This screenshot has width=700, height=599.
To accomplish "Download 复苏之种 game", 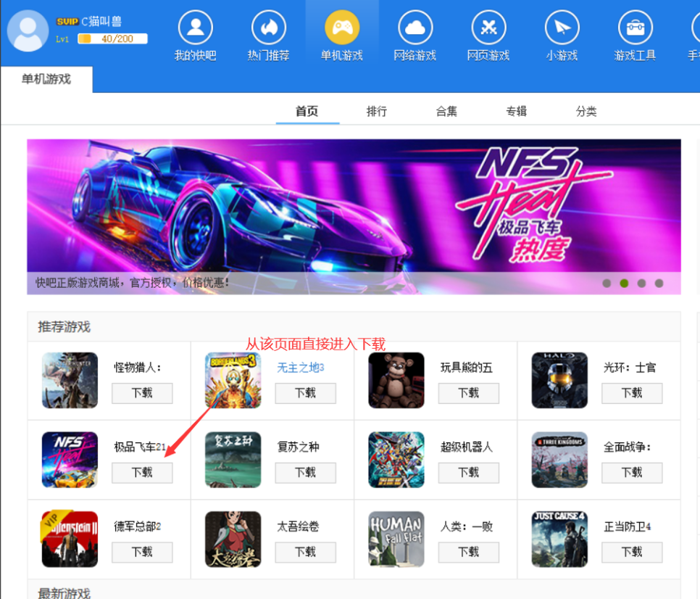I will [305, 473].
